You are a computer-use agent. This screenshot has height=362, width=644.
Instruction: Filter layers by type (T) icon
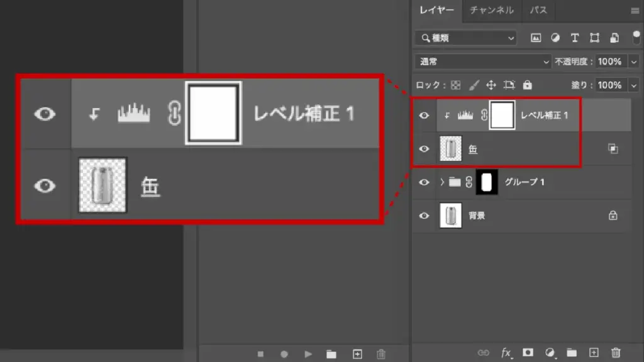tap(574, 38)
